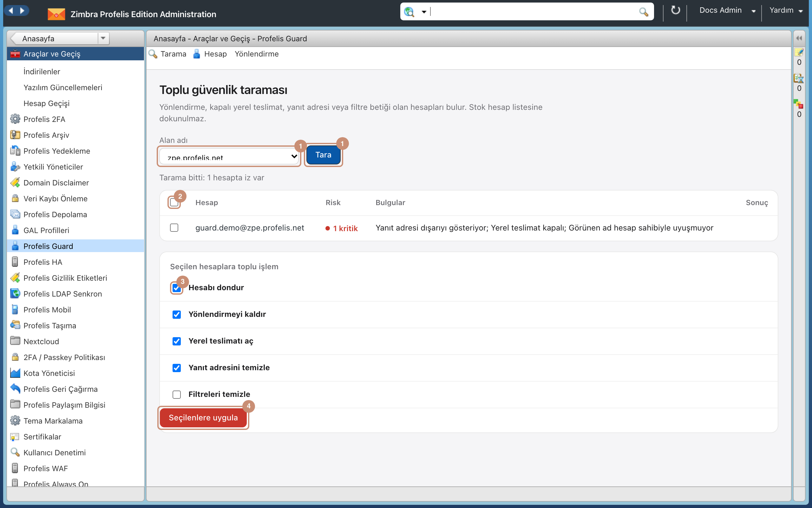This screenshot has height=508, width=812.
Task: Click the Zimbra envelope logo icon
Action: [x=56, y=14]
